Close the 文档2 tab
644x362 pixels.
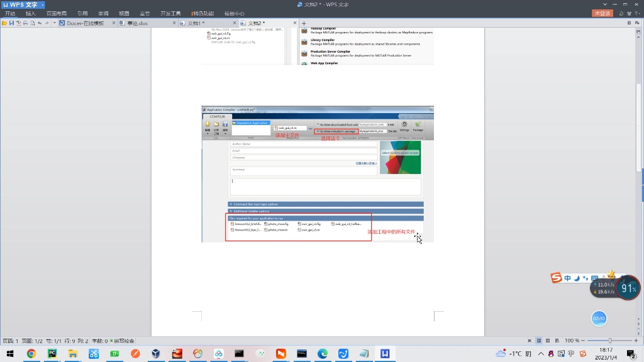click(x=295, y=23)
